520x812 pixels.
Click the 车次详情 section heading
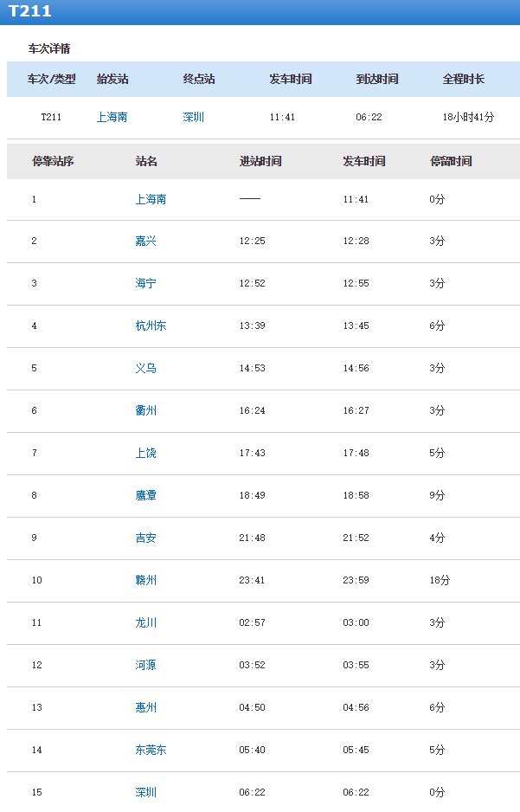click(x=48, y=48)
